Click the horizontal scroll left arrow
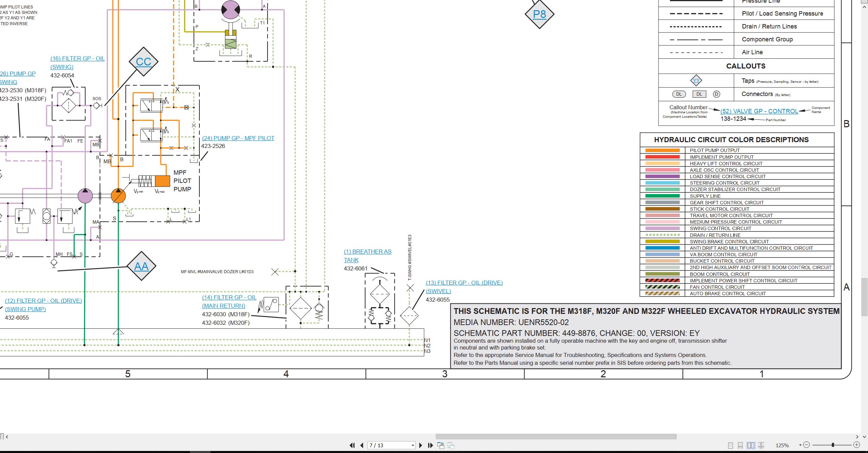This screenshot has width=868, height=453. 7,437
